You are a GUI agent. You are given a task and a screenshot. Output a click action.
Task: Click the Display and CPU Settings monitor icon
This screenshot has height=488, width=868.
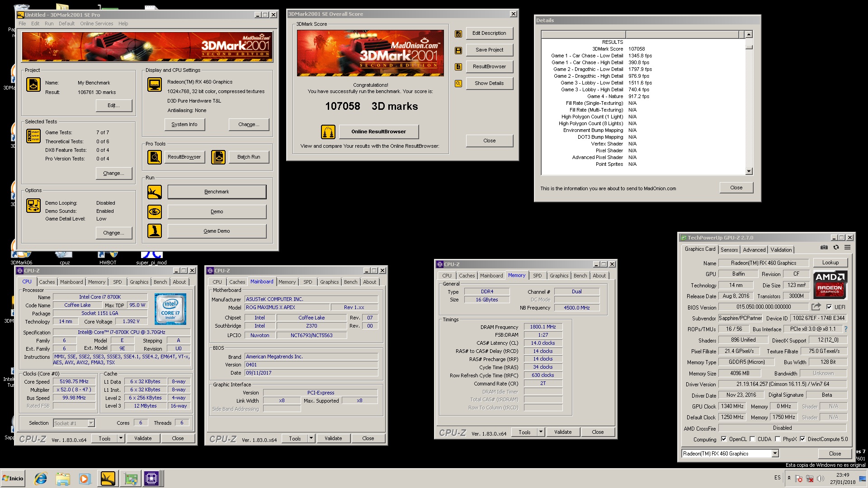click(155, 84)
